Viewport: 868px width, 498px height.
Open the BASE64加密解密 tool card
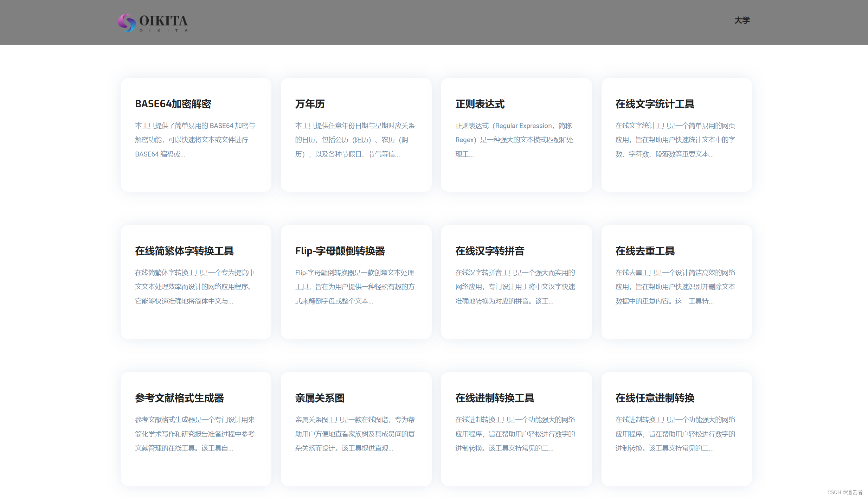point(173,104)
